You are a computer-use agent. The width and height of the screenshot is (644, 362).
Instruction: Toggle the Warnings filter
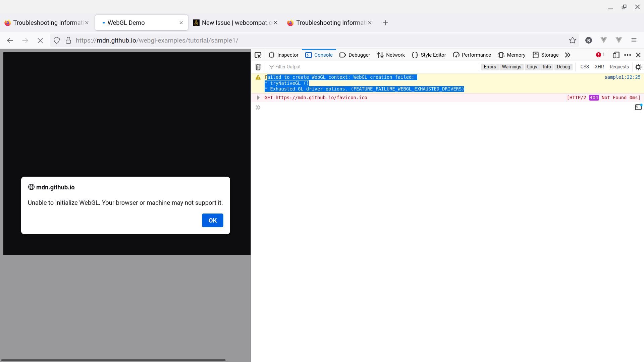(512, 67)
